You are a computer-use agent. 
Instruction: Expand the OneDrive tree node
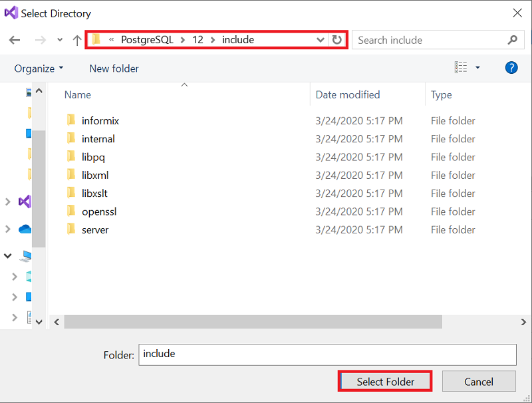pos(8,229)
